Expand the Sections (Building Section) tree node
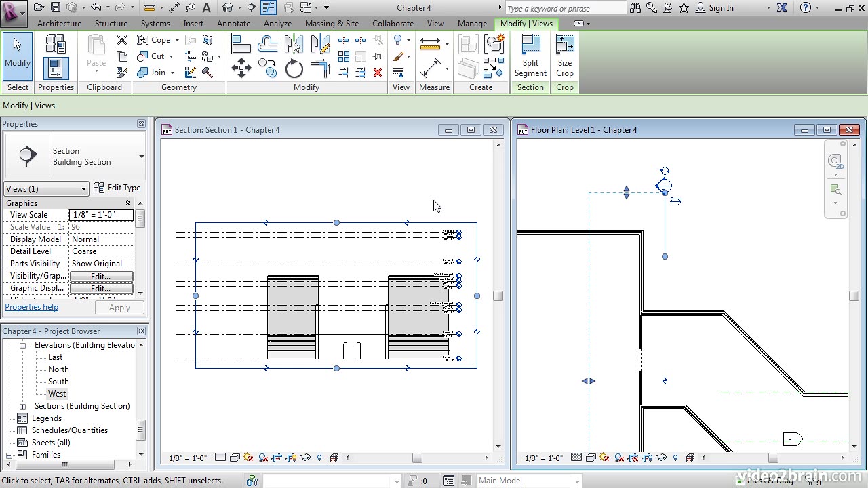The height and width of the screenshot is (488, 868). (x=22, y=406)
